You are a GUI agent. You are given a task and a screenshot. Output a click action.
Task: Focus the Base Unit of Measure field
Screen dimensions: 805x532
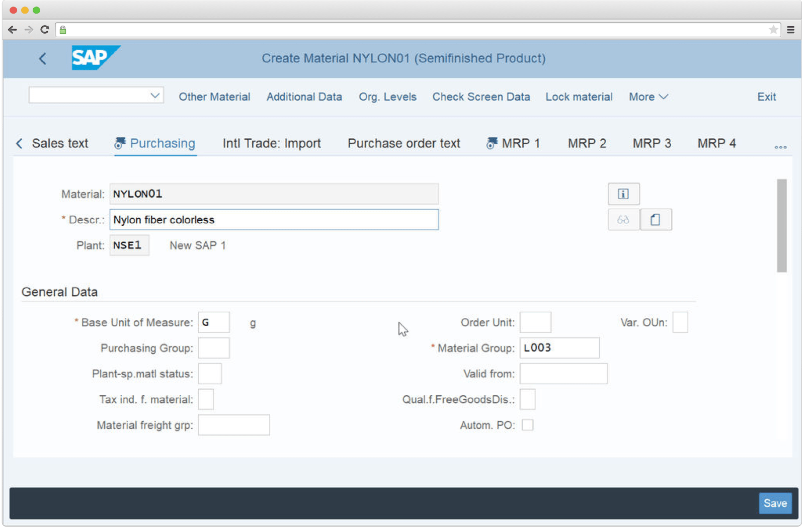[x=214, y=322]
